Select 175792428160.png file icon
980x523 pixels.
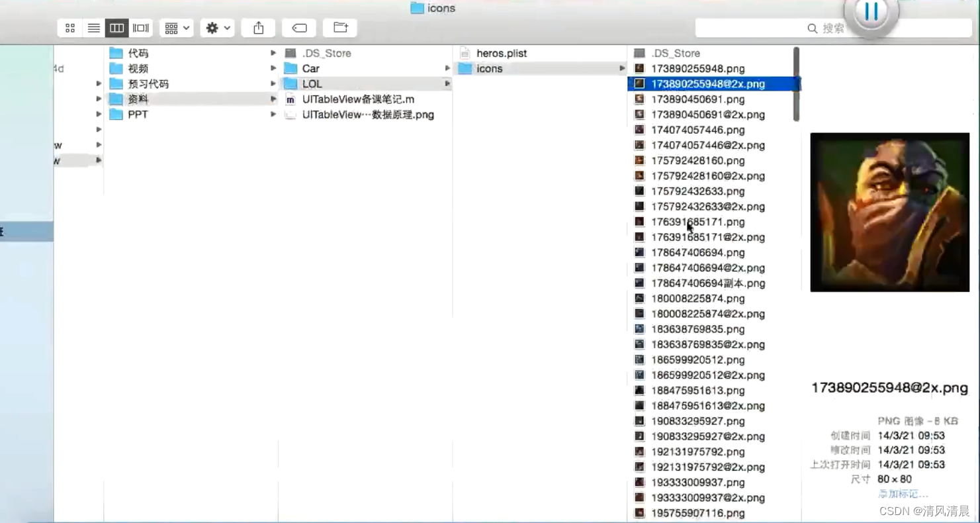(639, 160)
